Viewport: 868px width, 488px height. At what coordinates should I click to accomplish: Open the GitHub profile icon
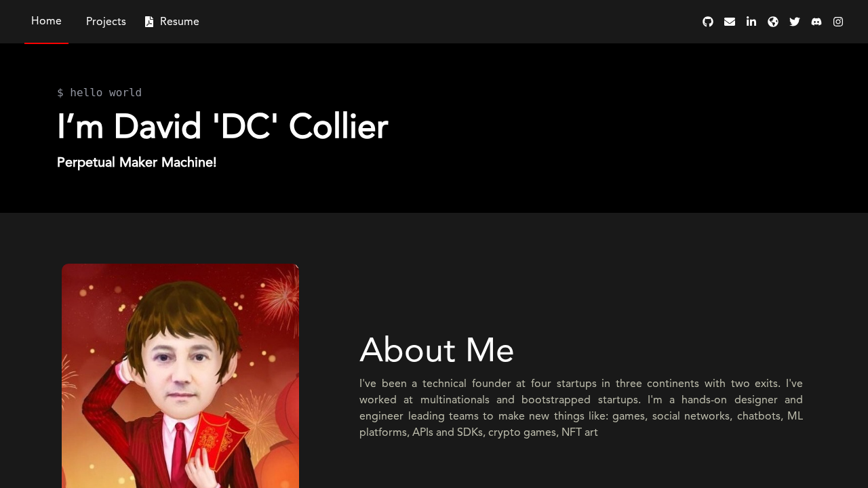coord(708,22)
